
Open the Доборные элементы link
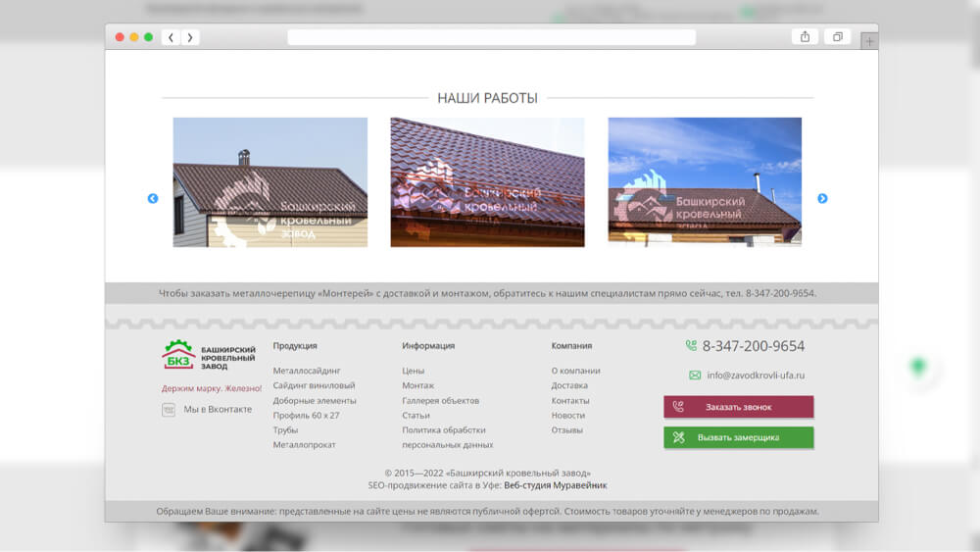click(x=315, y=401)
